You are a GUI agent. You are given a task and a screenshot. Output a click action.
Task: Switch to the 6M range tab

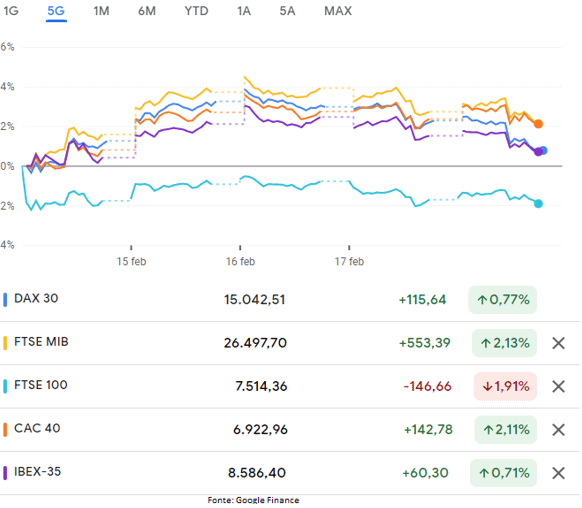click(147, 11)
